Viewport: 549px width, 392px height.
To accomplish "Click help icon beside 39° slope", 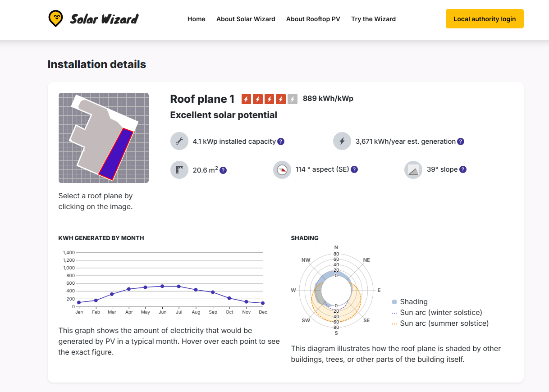I will (x=463, y=169).
